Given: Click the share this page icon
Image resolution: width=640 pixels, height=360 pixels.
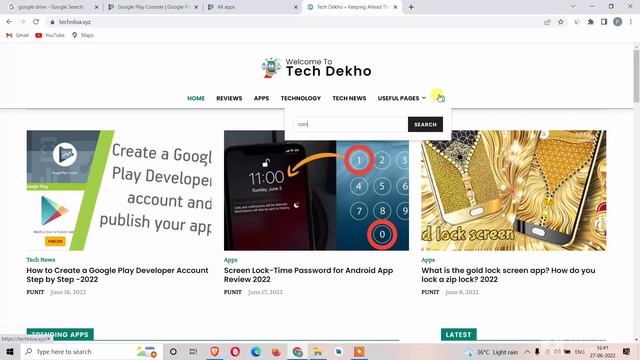Looking at the screenshot, I should click(547, 22).
